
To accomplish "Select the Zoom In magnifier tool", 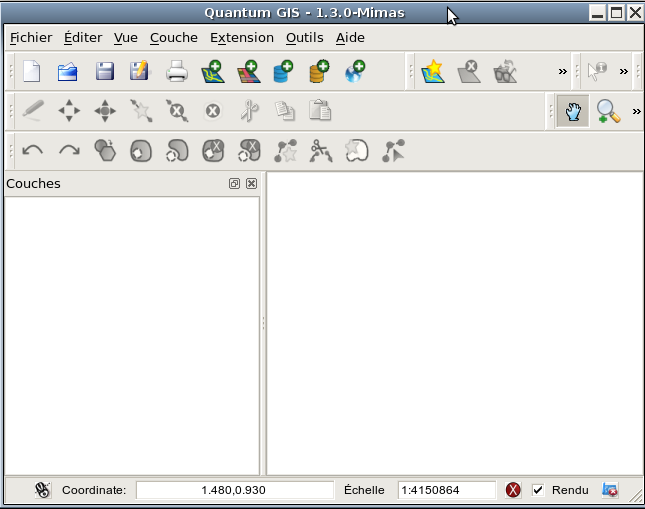I will (x=608, y=111).
